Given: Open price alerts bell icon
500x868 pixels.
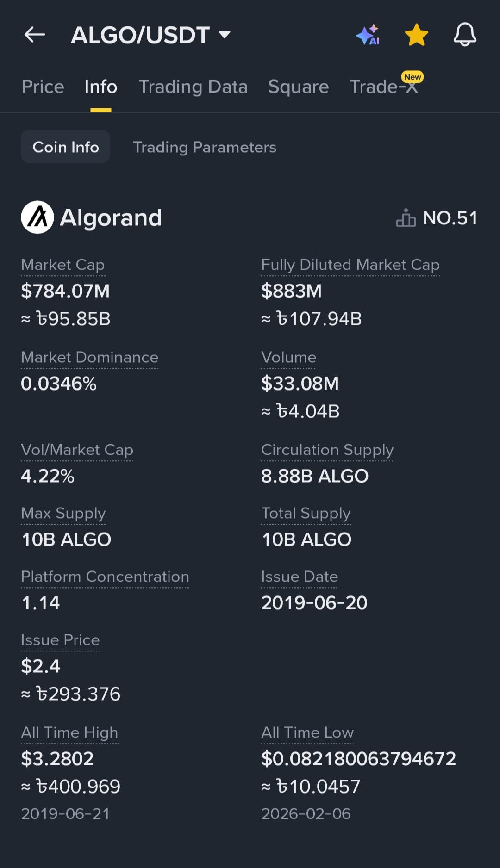Looking at the screenshot, I should click(465, 35).
